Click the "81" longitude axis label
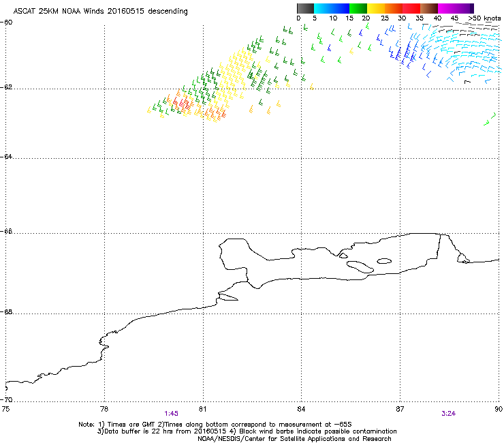 pyautogui.click(x=202, y=409)
